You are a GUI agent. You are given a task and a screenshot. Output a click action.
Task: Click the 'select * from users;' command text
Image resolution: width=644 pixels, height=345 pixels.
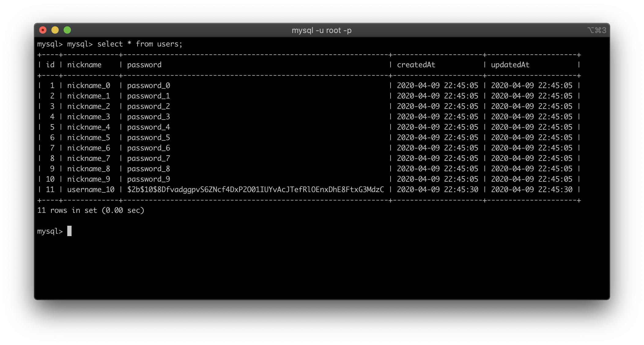pos(140,44)
